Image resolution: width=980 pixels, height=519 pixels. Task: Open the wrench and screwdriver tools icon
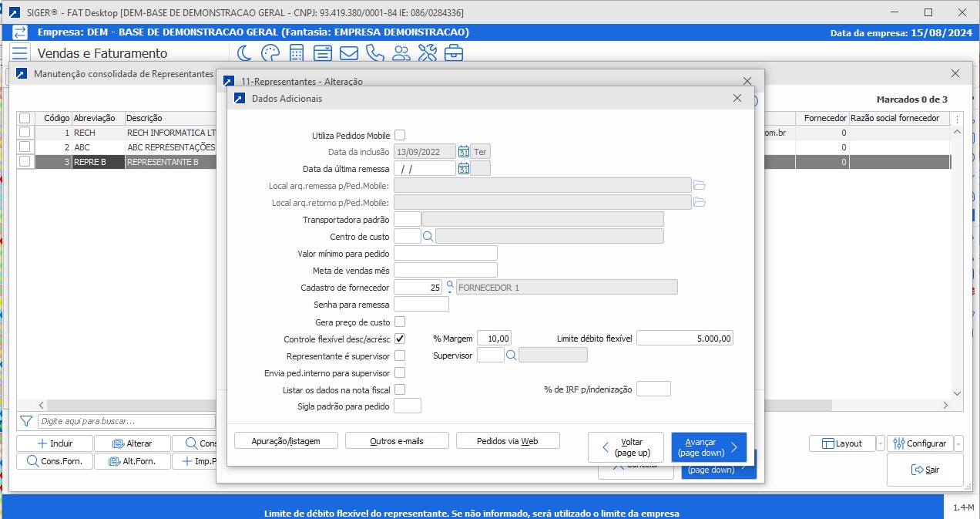[x=428, y=53]
